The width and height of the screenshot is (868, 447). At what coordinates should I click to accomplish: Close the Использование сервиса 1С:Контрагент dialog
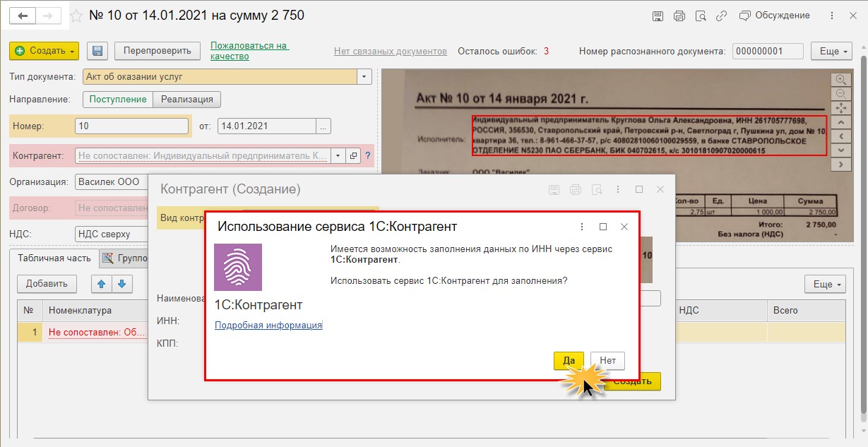(x=624, y=227)
